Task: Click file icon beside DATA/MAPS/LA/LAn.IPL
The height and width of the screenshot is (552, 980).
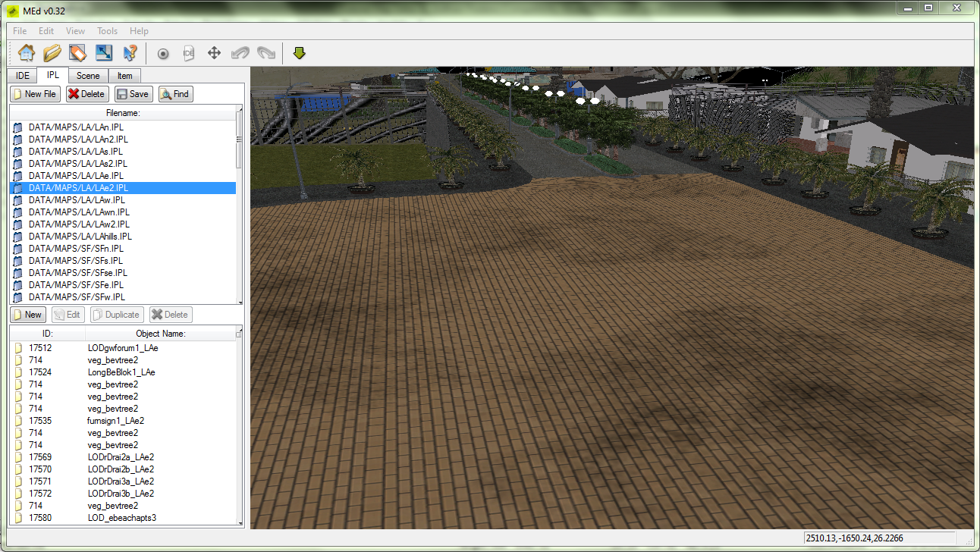Action: click(x=18, y=127)
